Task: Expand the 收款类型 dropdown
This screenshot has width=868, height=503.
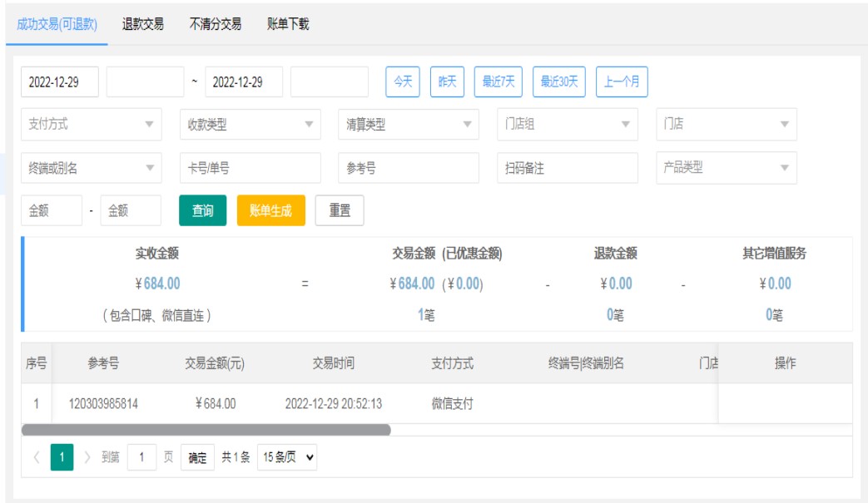Action: [250, 125]
